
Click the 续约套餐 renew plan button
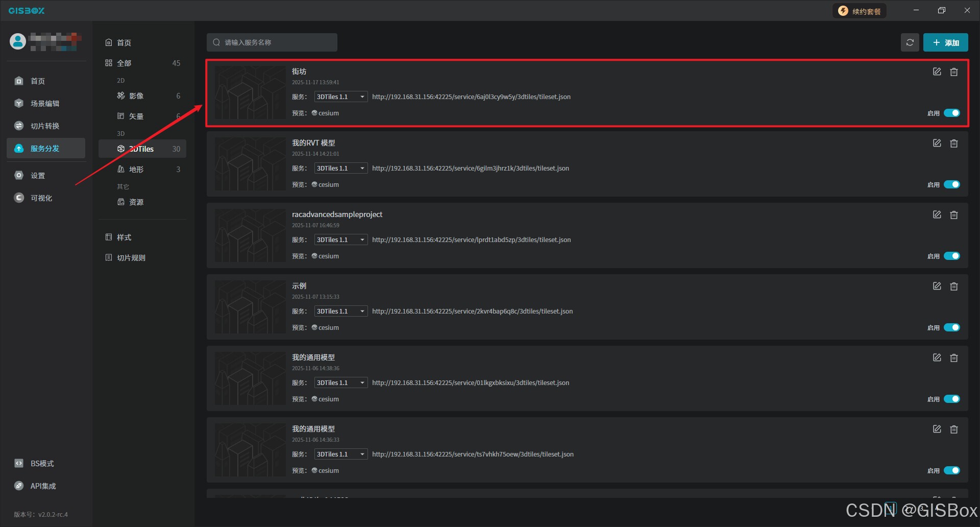click(860, 11)
